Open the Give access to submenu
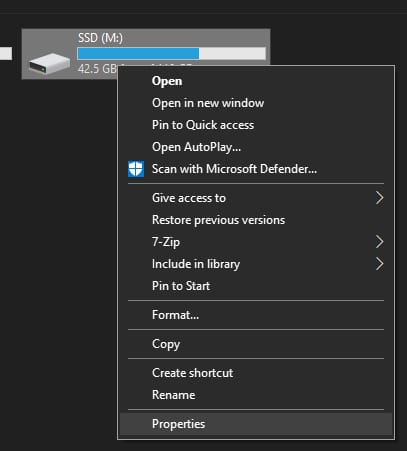Viewport: 407px width, 451px height. 256,198
